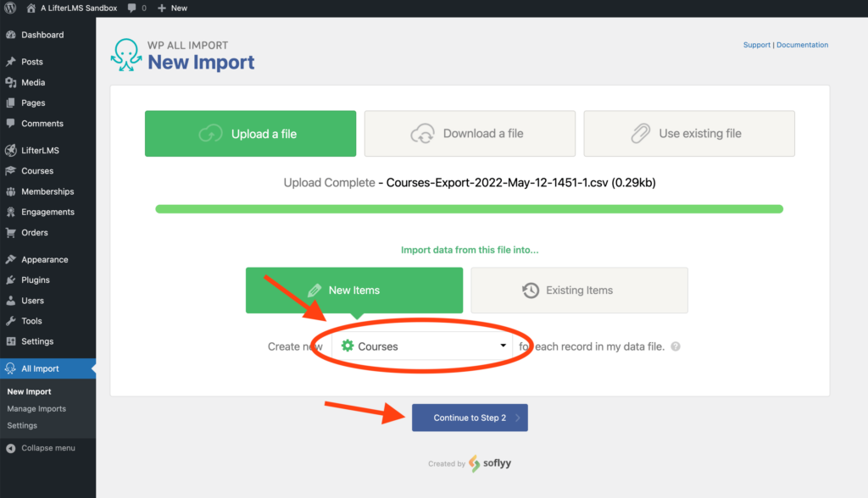Click the Tools wrench icon

(10, 321)
